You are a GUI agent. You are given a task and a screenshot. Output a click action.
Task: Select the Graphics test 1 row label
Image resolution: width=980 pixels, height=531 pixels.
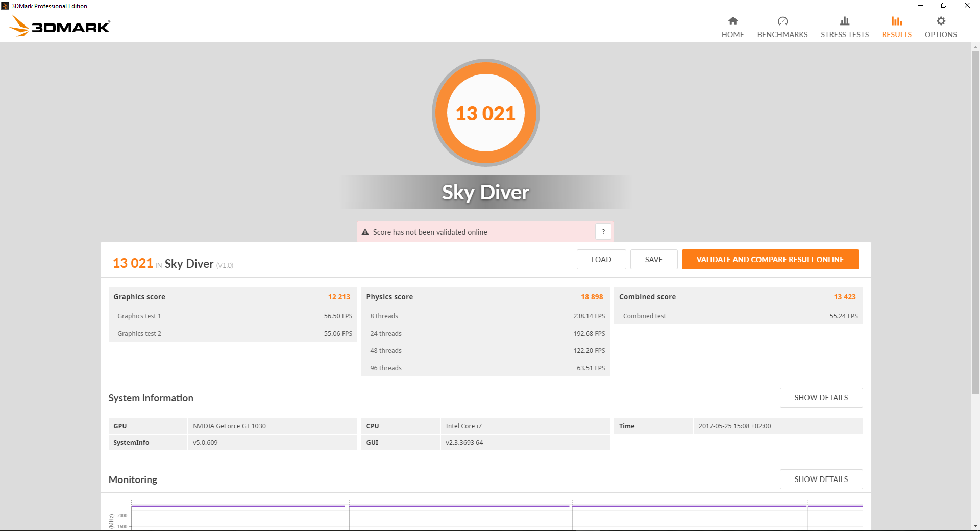coord(139,316)
